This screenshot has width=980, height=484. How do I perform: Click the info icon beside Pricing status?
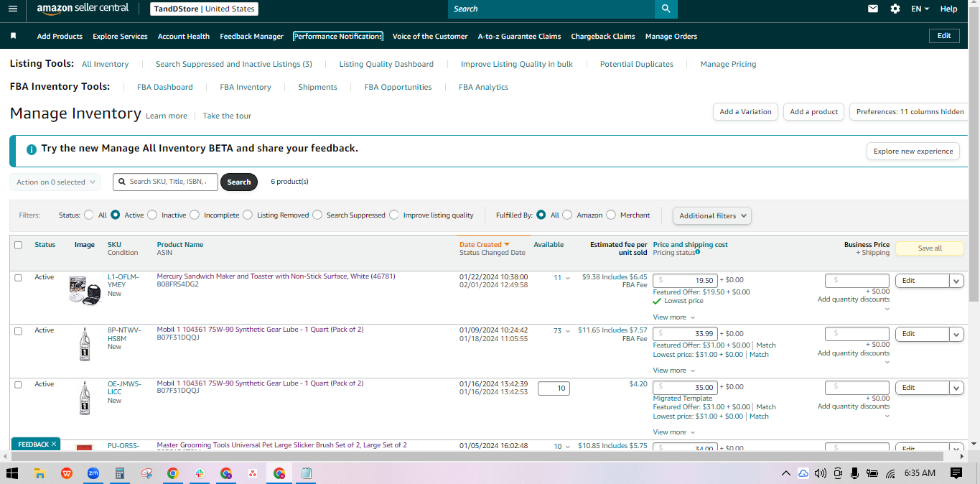[698, 252]
